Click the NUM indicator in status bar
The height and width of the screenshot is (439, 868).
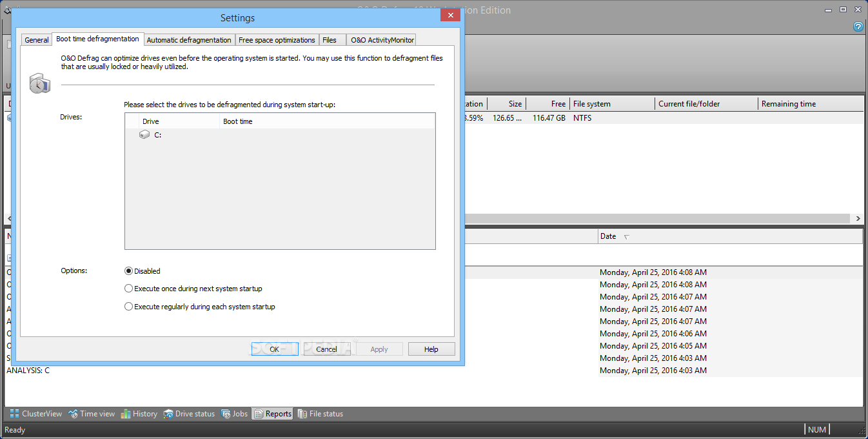click(x=817, y=430)
